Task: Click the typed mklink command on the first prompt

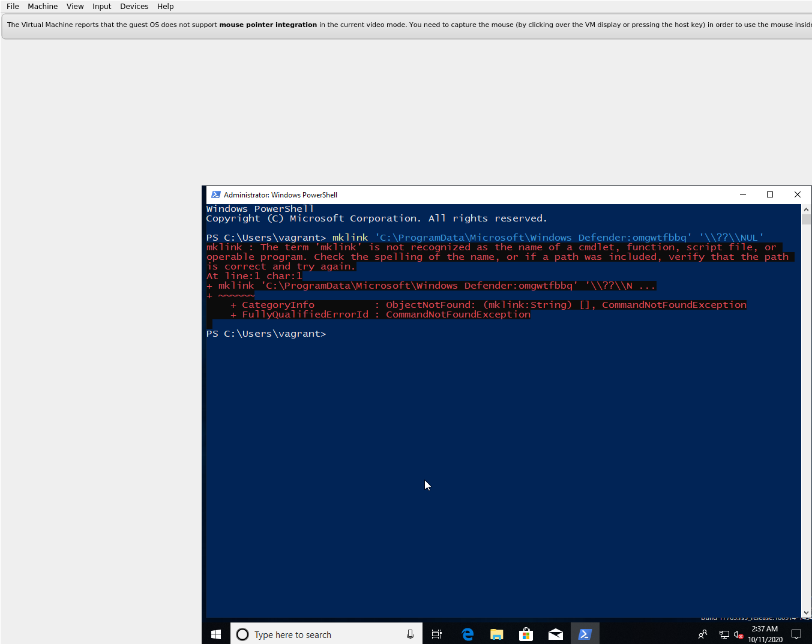Action: 549,238
